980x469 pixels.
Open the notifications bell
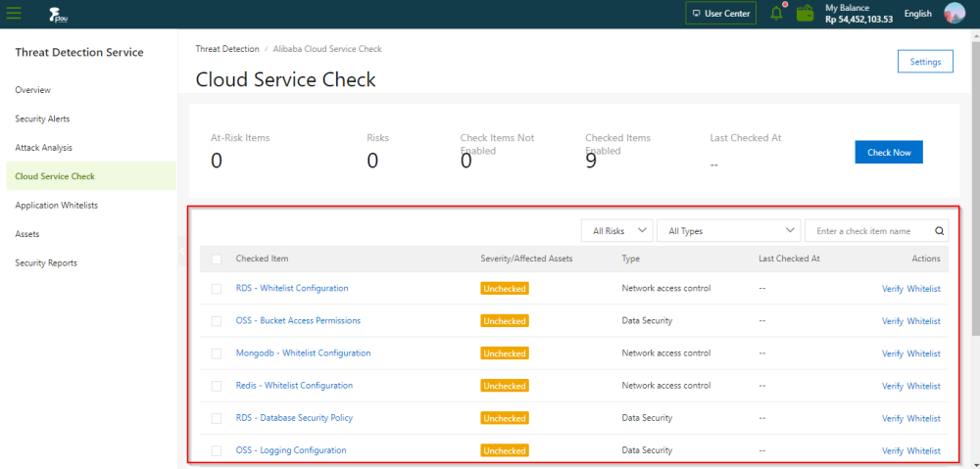(x=777, y=13)
